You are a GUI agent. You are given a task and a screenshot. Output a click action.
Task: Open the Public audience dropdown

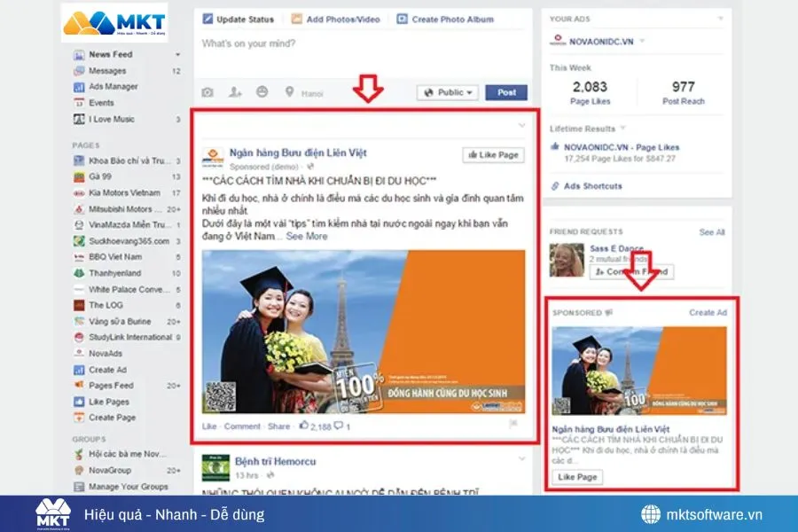tap(448, 92)
